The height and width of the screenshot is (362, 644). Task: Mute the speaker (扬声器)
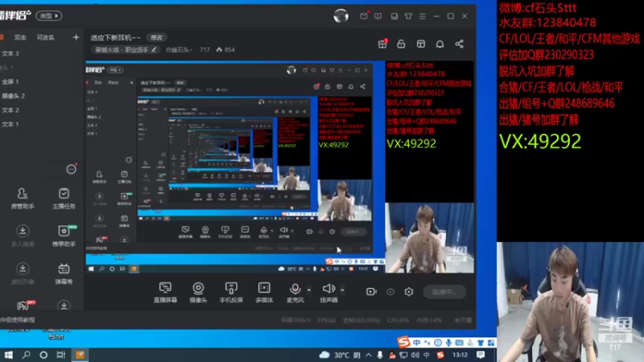tap(328, 292)
